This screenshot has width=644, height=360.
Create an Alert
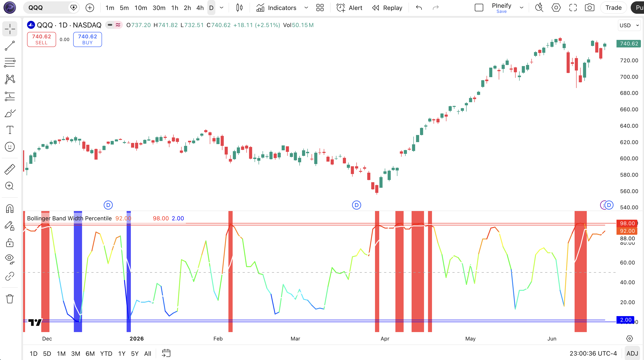(349, 8)
